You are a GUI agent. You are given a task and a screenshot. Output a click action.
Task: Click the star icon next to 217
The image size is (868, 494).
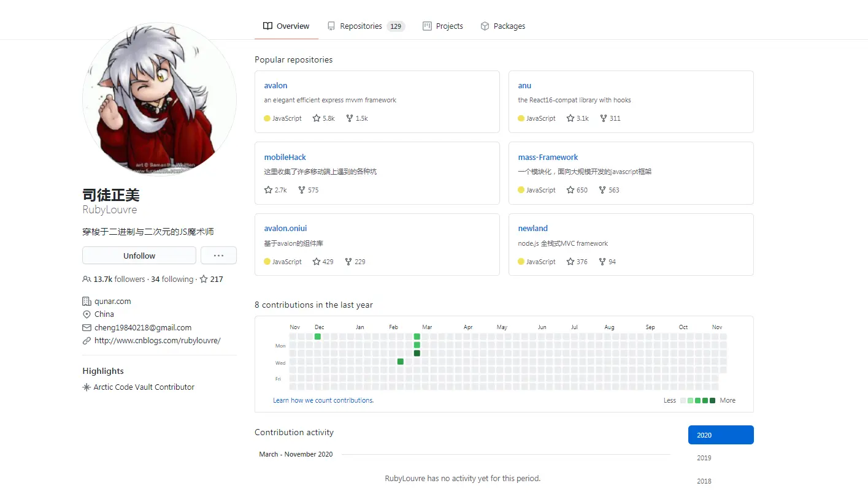point(204,279)
